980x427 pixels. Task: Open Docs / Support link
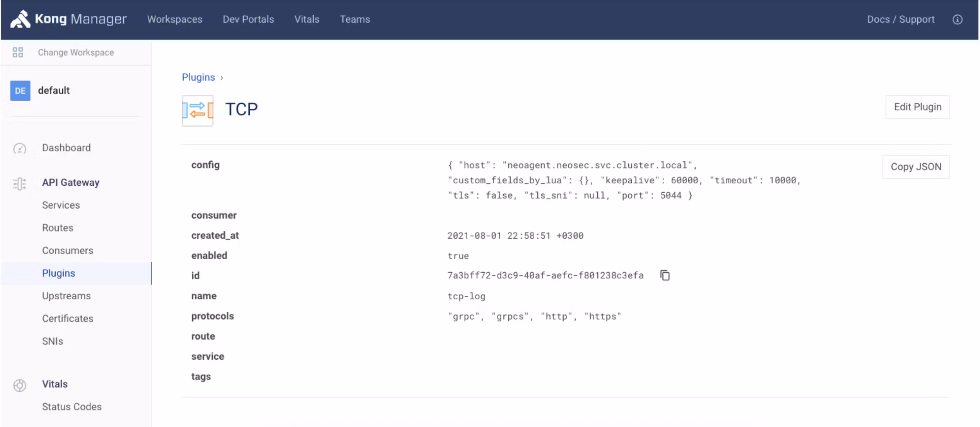pyautogui.click(x=900, y=20)
